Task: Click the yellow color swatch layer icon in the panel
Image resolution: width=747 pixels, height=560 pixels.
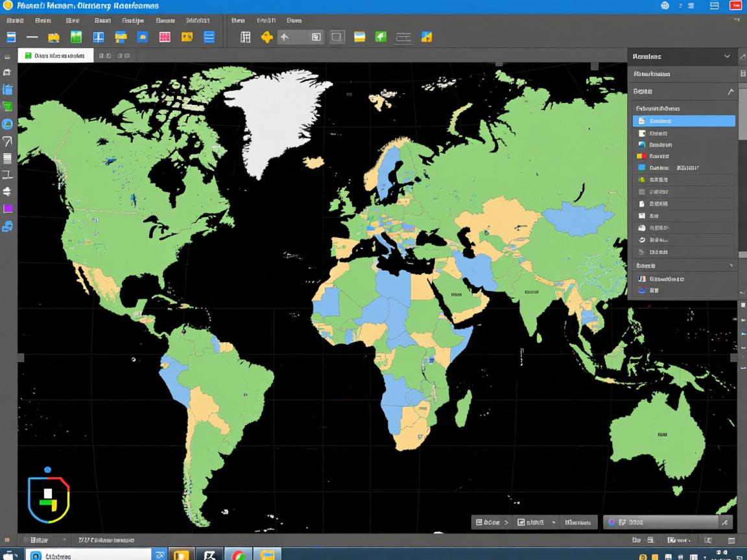Action: (641, 180)
